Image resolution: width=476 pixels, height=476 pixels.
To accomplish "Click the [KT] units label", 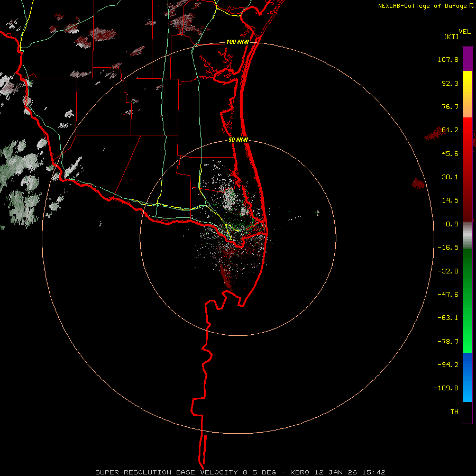I will coord(452,36).
